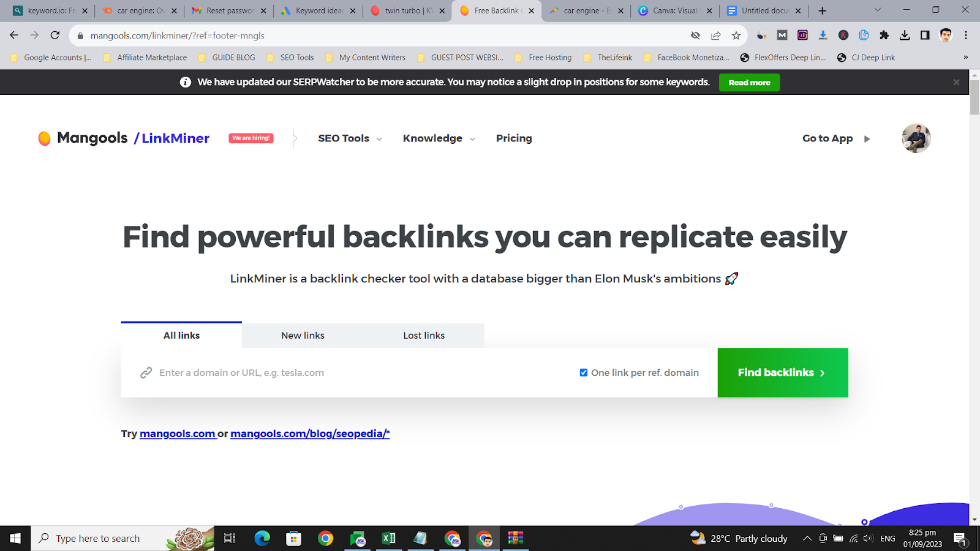The height and width of the screenshot is (551, 980).
Task: Open WinRAR from the taskbar
Action: 516,538
